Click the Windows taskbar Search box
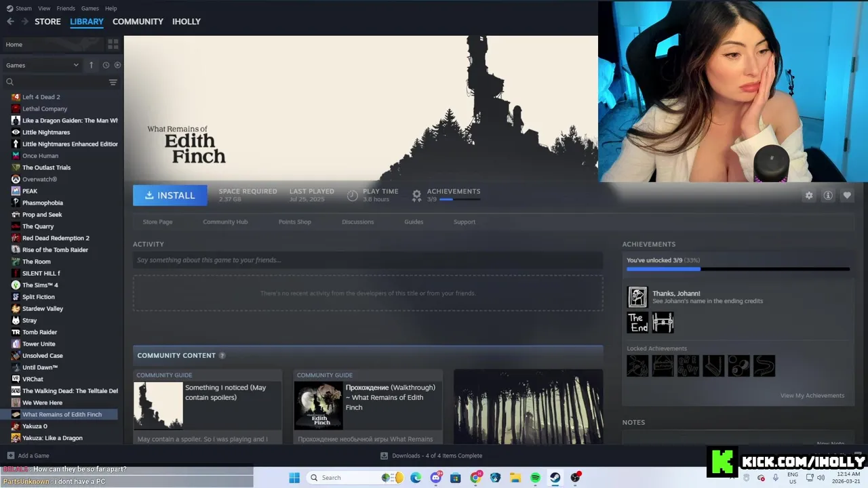This screenshot has width=868, height=488. [x=355, y=478]
